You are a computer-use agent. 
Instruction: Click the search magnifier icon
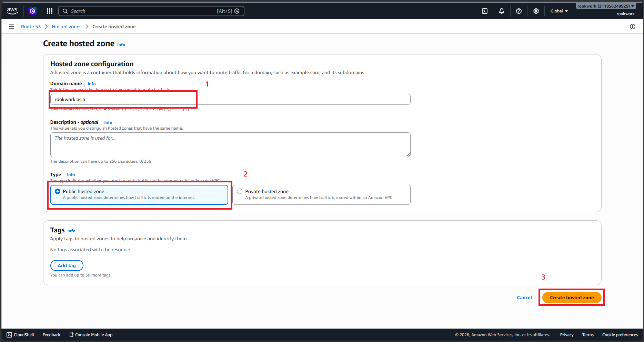[x=65, y=11]
